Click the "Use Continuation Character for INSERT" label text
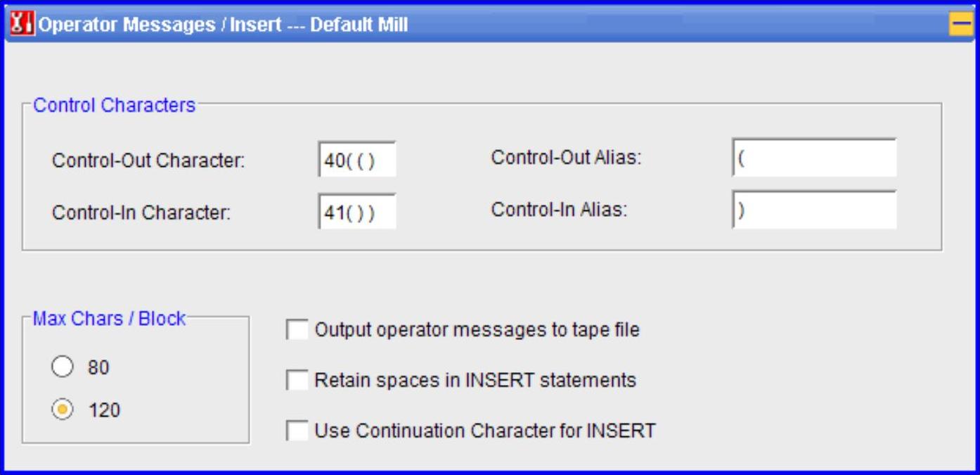This screenshot has width=980, height=475. pos(485,431)
